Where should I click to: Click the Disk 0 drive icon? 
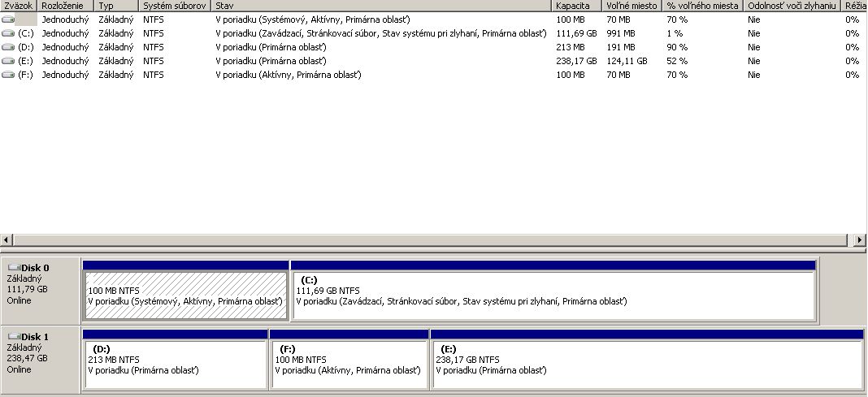(15, 268)
